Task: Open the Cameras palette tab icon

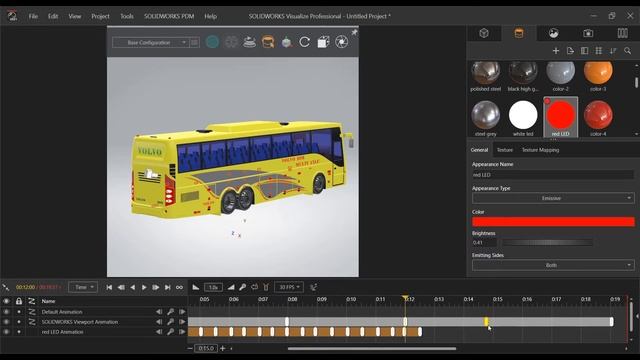Action: click(x=588, y=33)
